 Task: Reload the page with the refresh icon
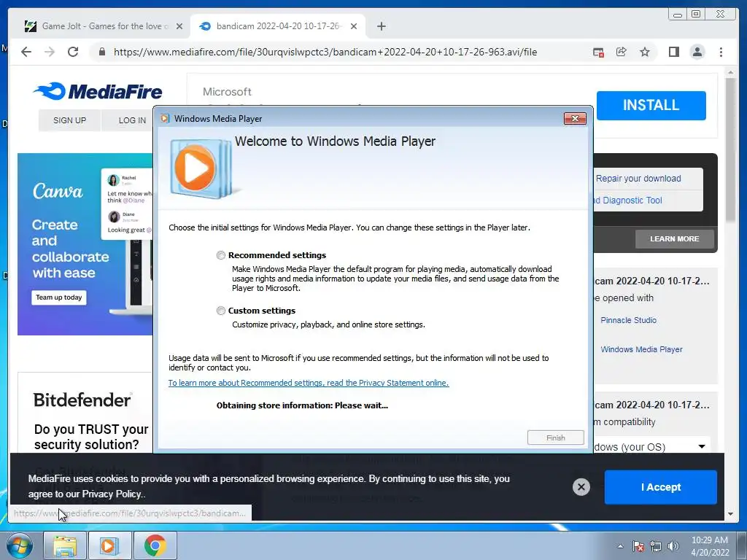[73, 52]
